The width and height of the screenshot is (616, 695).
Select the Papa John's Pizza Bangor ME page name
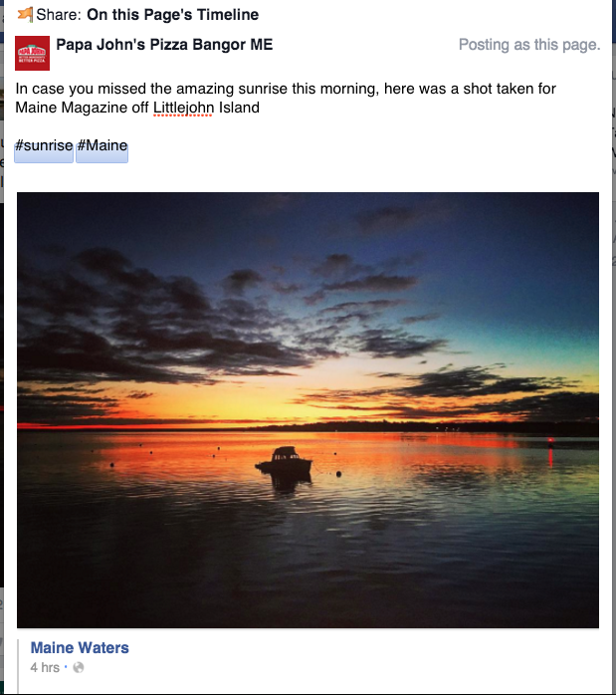(164, 45)
